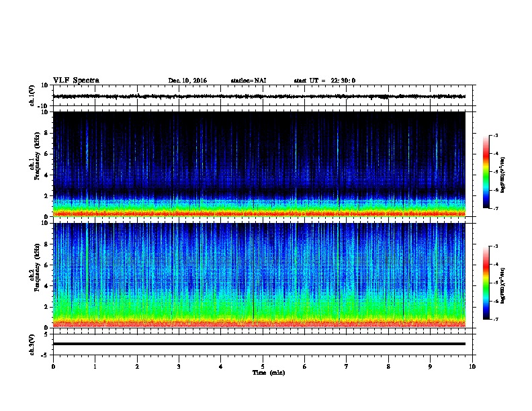Click the "2" kHz tick on ch.2 frequency axis
532x411 pixels.
[x=46, y=307]
